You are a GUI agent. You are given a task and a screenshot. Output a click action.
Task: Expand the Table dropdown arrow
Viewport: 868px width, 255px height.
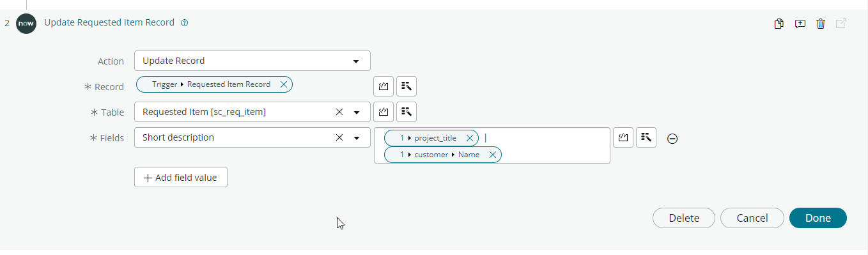click(x=357, y=112)
